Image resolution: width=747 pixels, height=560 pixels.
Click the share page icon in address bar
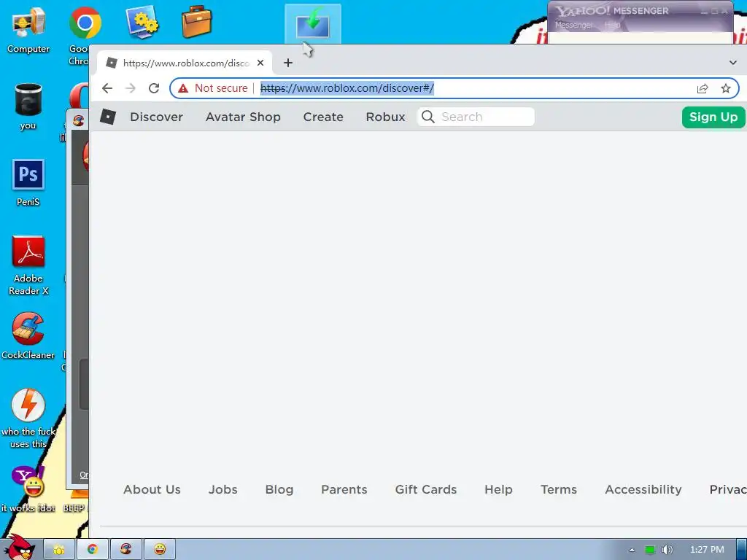pos(703,88)
